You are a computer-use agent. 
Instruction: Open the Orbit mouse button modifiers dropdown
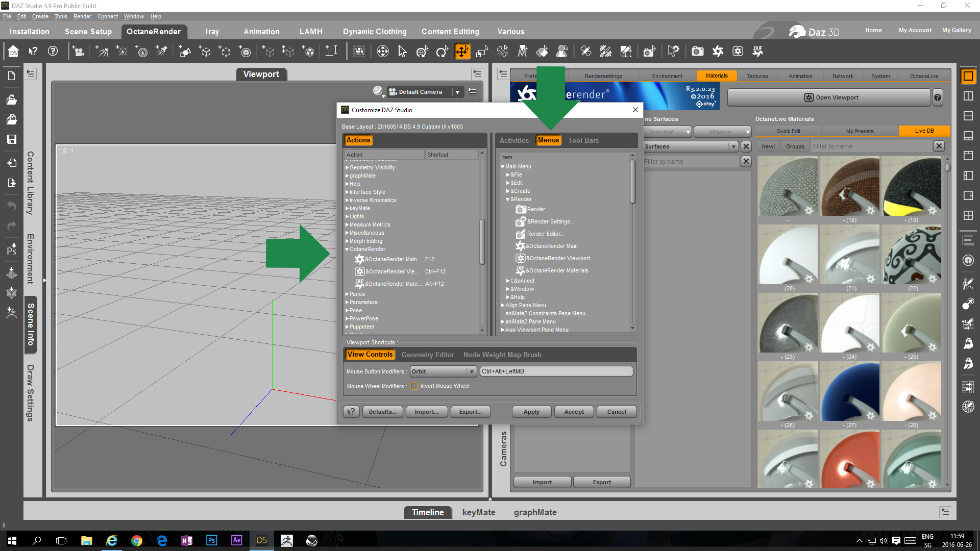[443, 371]
